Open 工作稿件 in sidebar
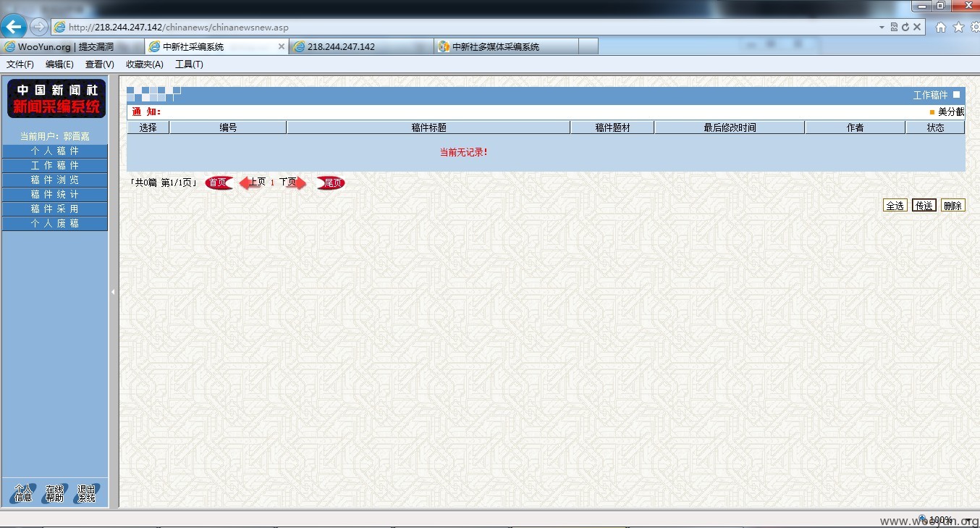The height and width of the screenshot is (528, 980). point(55,165)
